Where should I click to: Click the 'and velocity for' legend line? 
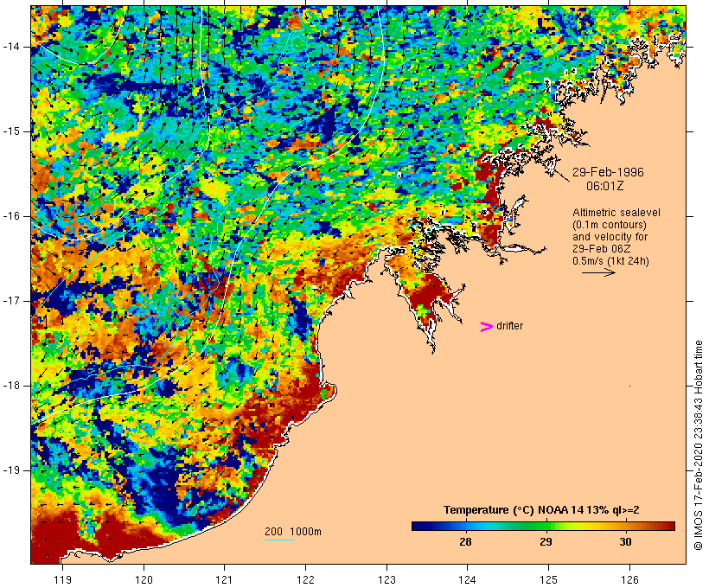610,237
